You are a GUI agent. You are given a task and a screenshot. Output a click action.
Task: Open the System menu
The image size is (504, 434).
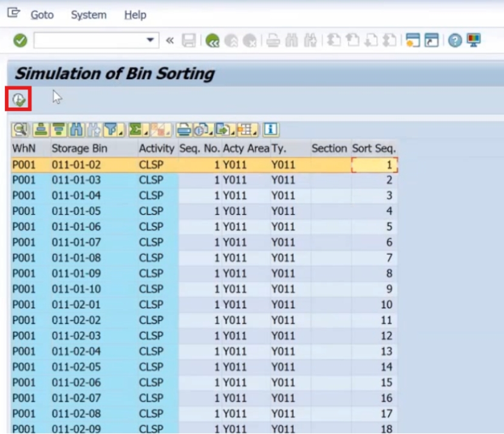[x=89, y=15]
